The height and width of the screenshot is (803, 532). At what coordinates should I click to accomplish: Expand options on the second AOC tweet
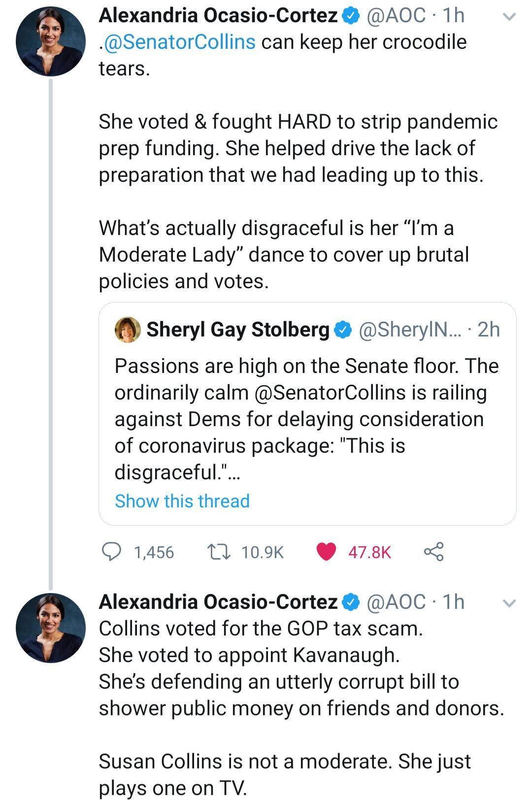[510, 602]
